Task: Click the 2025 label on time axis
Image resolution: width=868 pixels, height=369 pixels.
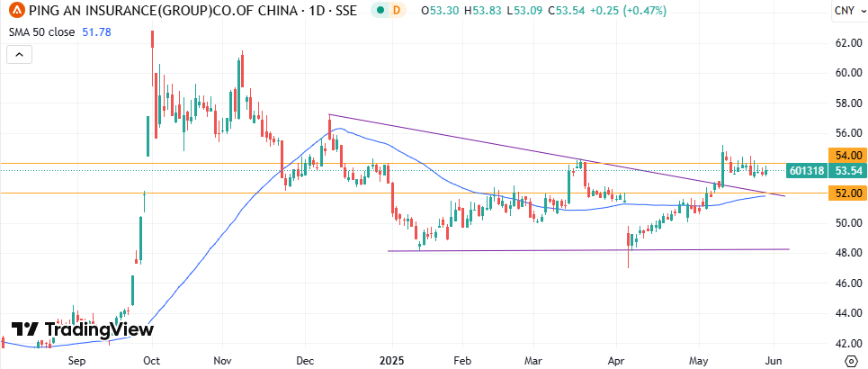Action: point(391,361)
